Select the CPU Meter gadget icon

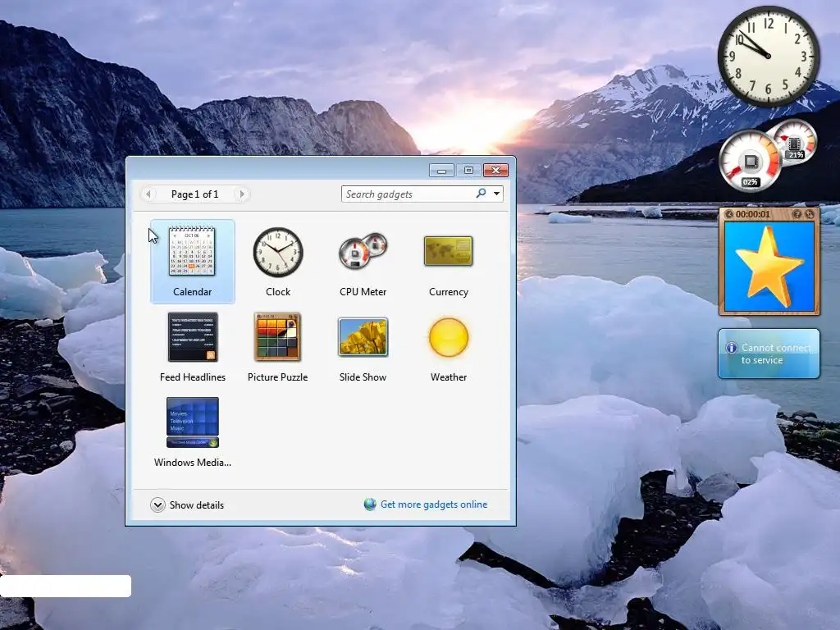(x=363, y=250)
